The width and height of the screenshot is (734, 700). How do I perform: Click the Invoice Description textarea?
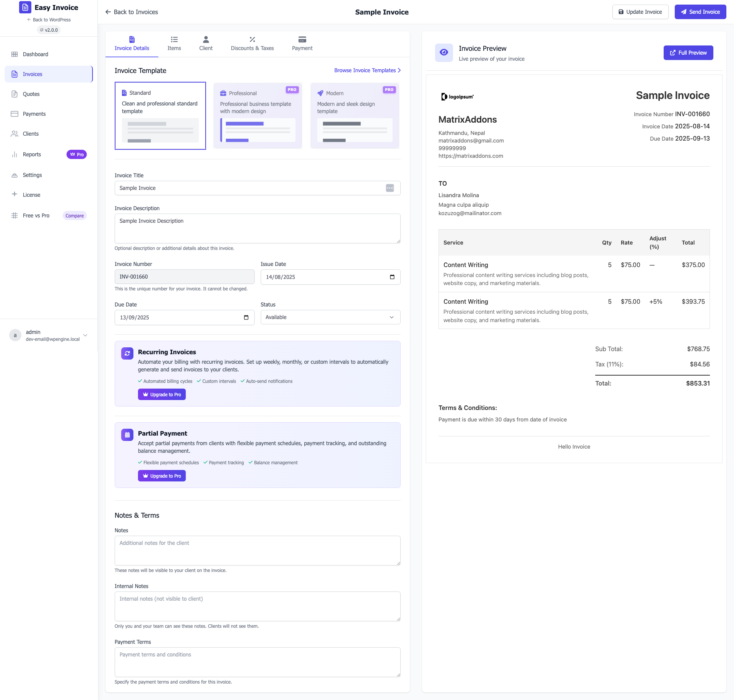pos(258,228)
